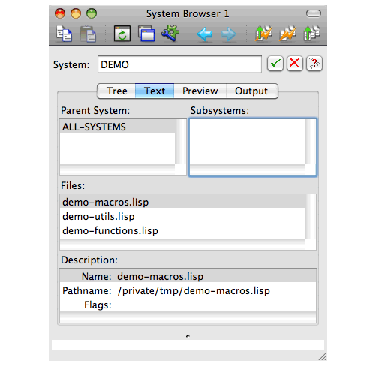The image size is (377, 368).
Task: Go forward with the blue right arrow
Action: point(229,34)
